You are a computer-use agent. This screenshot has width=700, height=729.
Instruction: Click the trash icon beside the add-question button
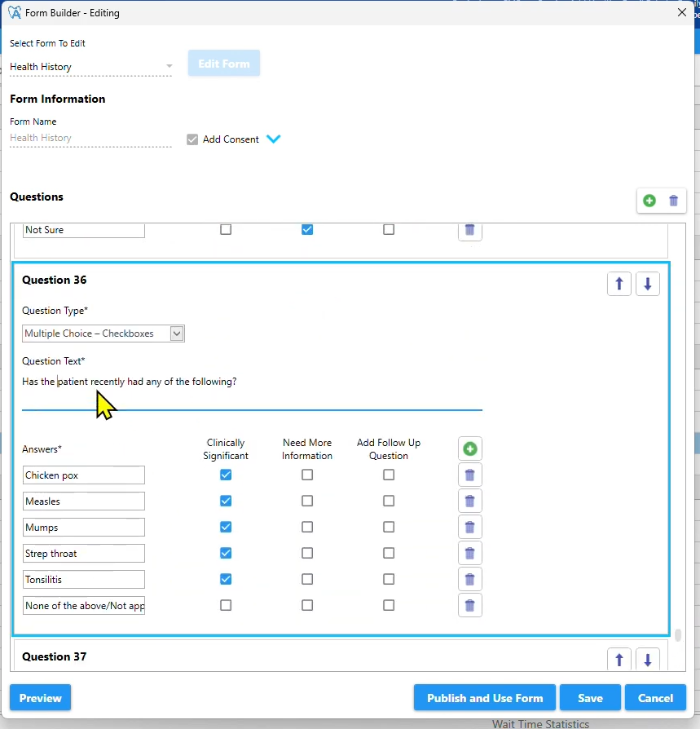(673, 201)
